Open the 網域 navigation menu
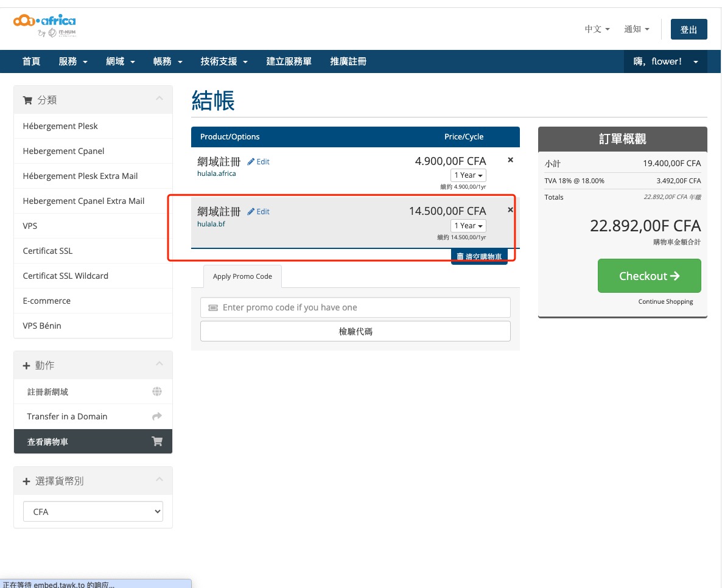 point(120,61)
